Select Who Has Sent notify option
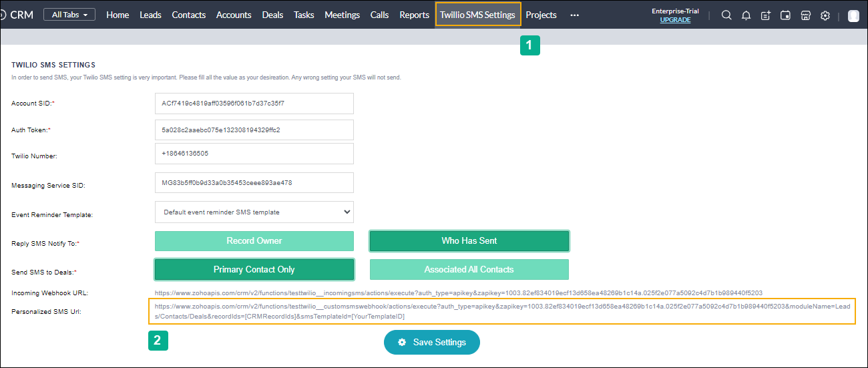868x368 pixels. pyautogui.click(x=469, y=240)
